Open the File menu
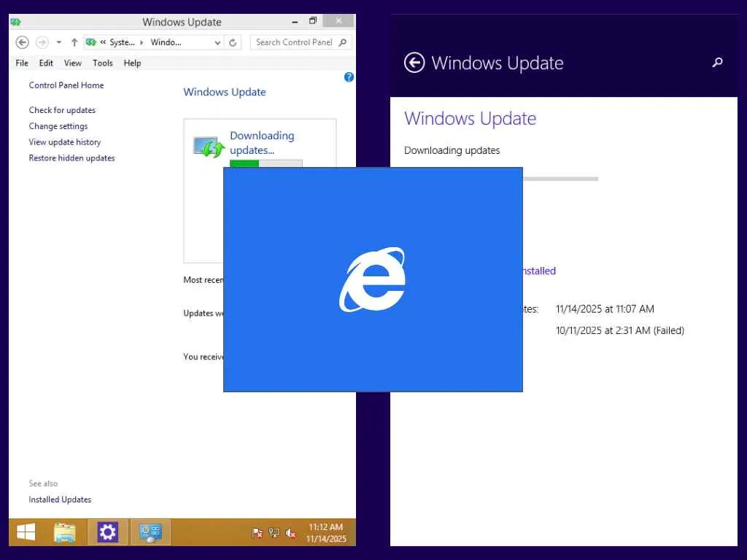Image resolution: width=747 pixels, height=560 pixels. point(22,63)
